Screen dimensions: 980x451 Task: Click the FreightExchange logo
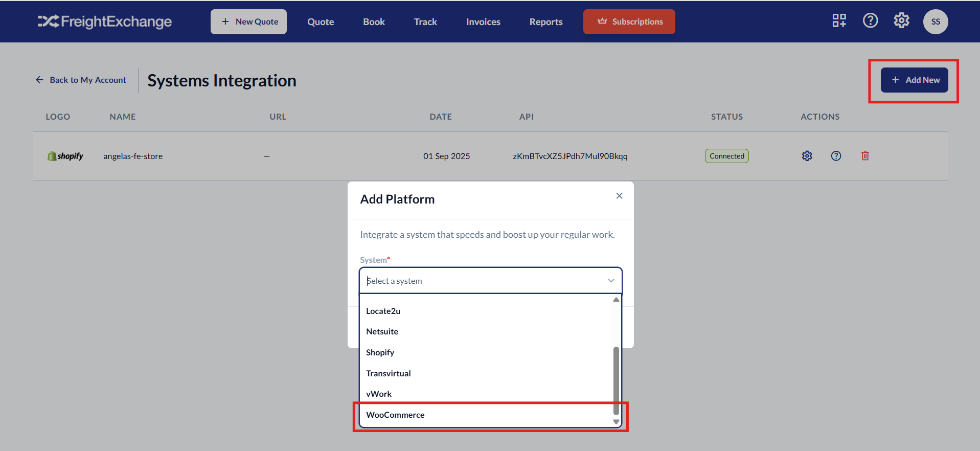pos(105,21)
